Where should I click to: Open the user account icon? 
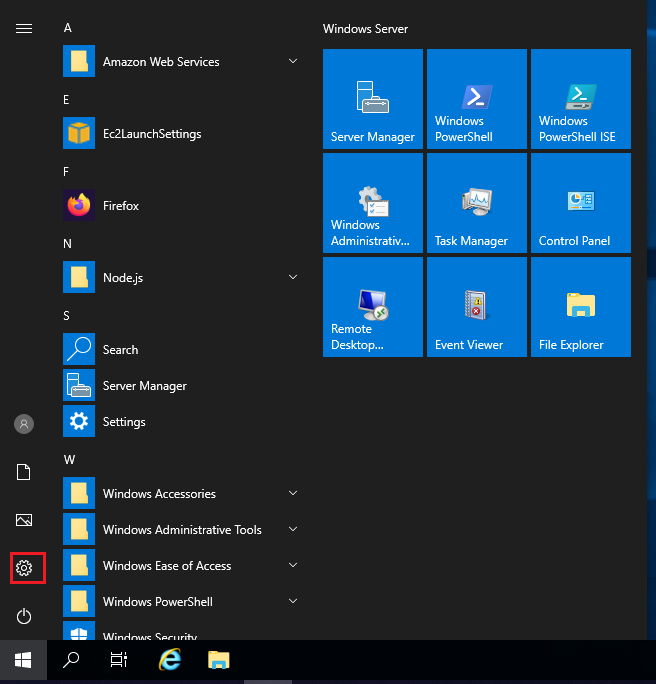24,424
